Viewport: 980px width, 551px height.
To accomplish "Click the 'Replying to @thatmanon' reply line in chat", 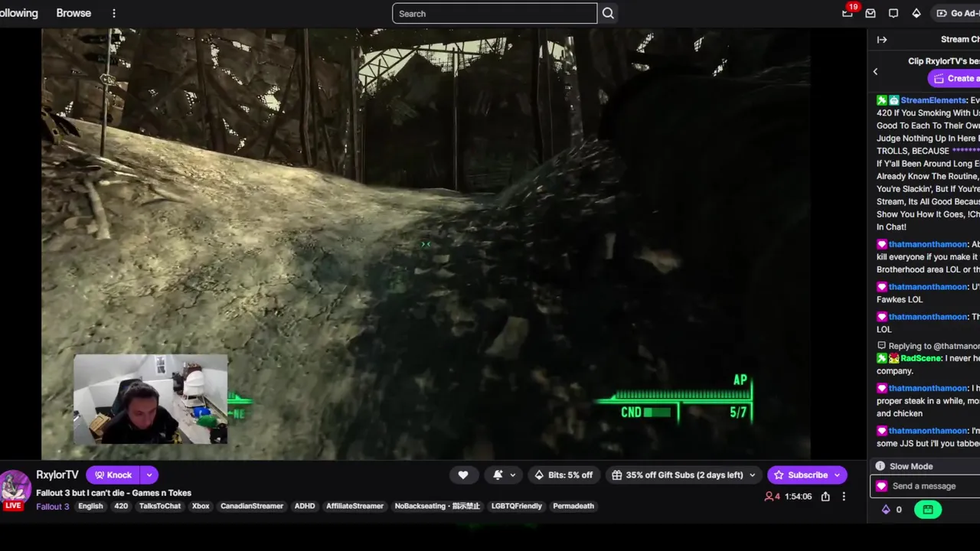I will pos(929,346).
